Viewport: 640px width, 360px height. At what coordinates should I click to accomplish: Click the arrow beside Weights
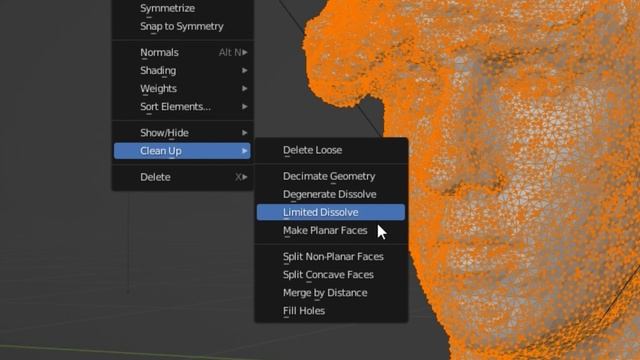tap(244, 88)
